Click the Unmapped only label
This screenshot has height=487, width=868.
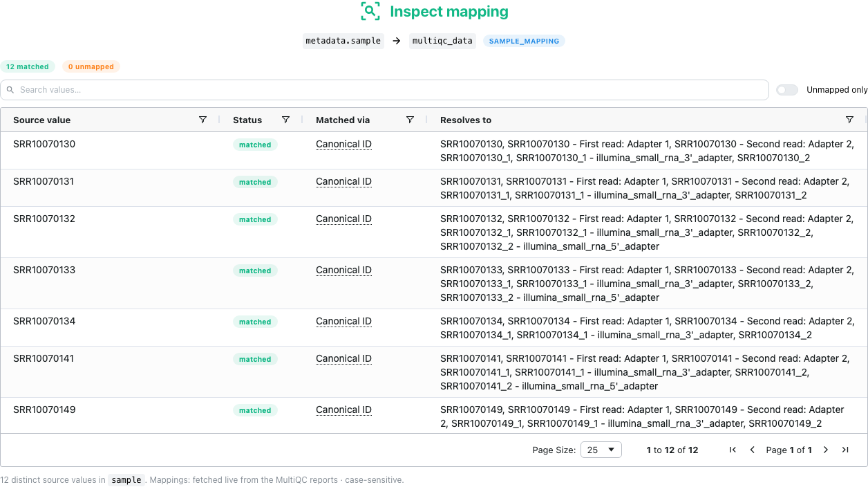coord(837,90)
